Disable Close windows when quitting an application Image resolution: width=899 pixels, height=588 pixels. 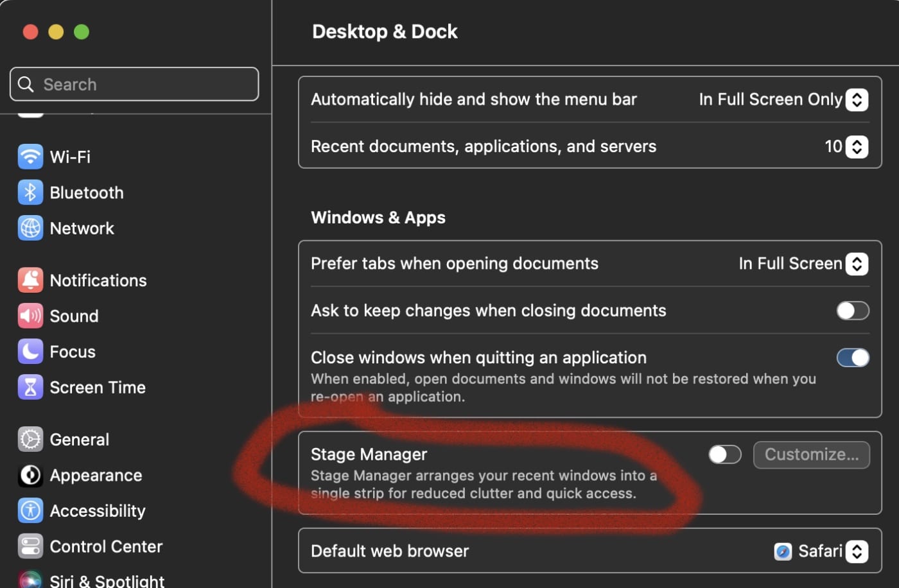(x=852, y=358)
